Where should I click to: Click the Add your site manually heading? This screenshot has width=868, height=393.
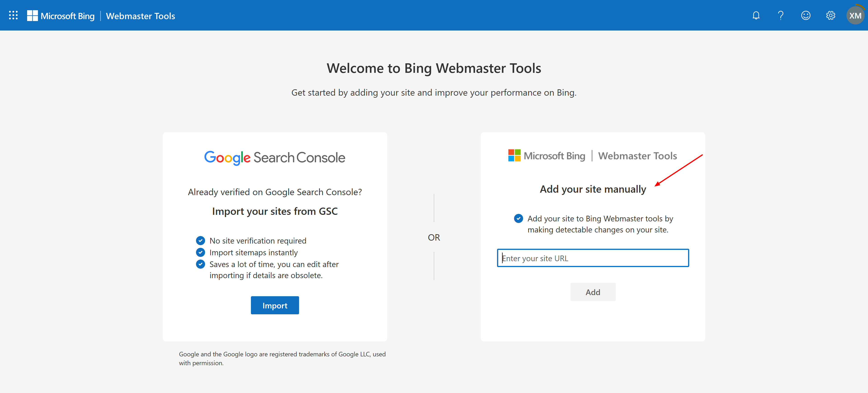pos(593,189)
